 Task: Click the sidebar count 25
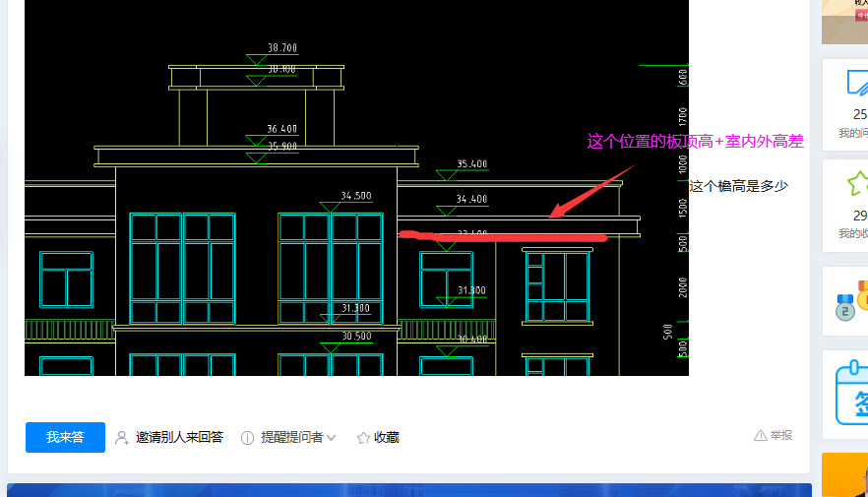tap(860, 114)
